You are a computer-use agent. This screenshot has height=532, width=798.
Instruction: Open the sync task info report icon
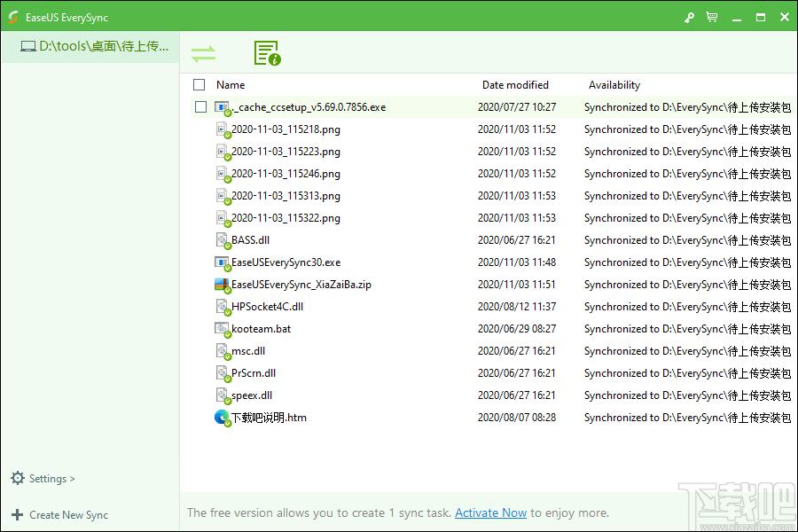[x=267, y=53]
